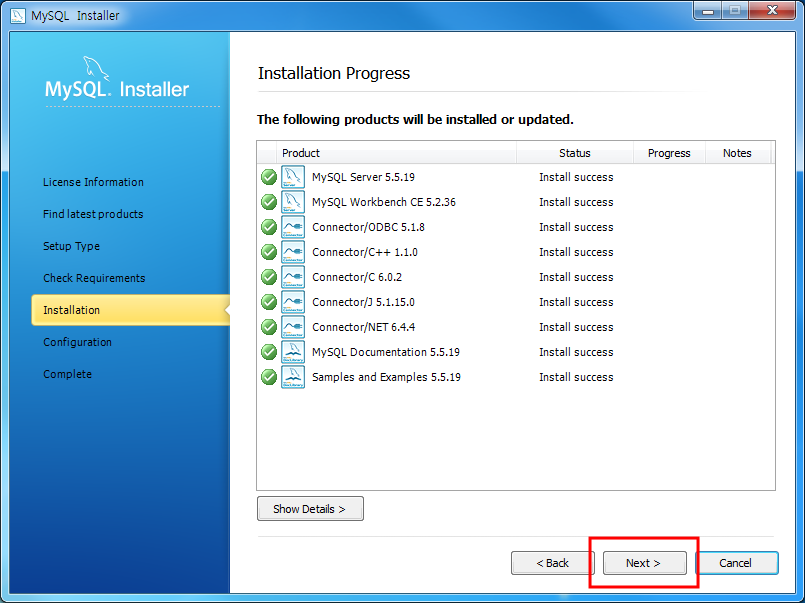The height and width of the screenshot is (603, 805).
Task: Select the MySQL Server 5.5.19 row text
Action: (x=363, y=177)
